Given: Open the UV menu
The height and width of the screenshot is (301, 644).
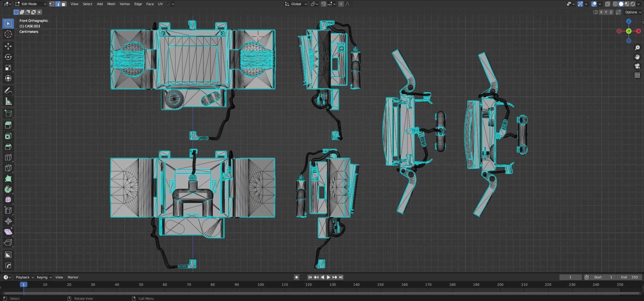Looking at the screenshot, I should tap(160, 4).
